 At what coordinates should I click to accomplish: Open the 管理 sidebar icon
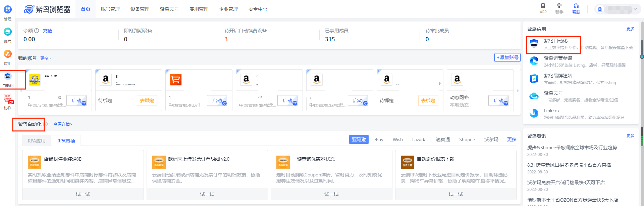pos(7,9)
